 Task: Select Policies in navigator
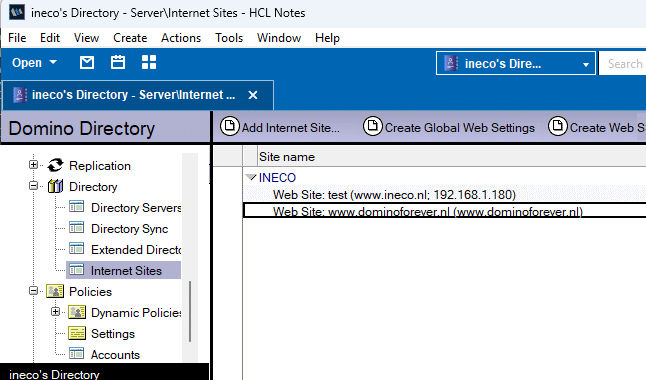click(90, 292)
